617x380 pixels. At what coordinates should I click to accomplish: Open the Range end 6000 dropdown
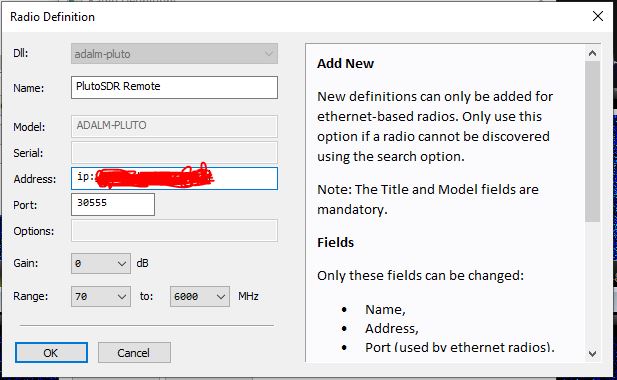tap(200, 297)
